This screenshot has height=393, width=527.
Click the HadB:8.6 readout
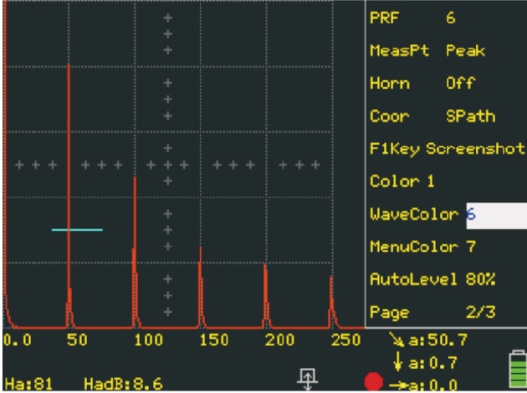tap(123, 384)
